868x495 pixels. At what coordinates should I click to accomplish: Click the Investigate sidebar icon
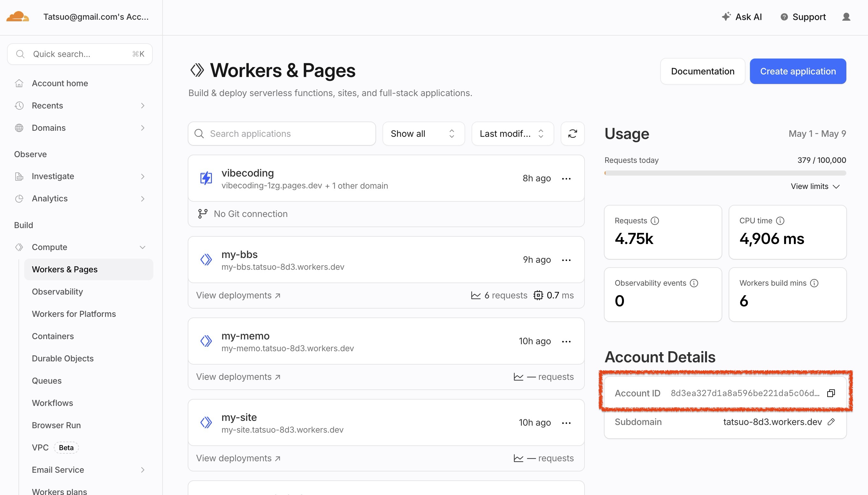click(19, 177)
